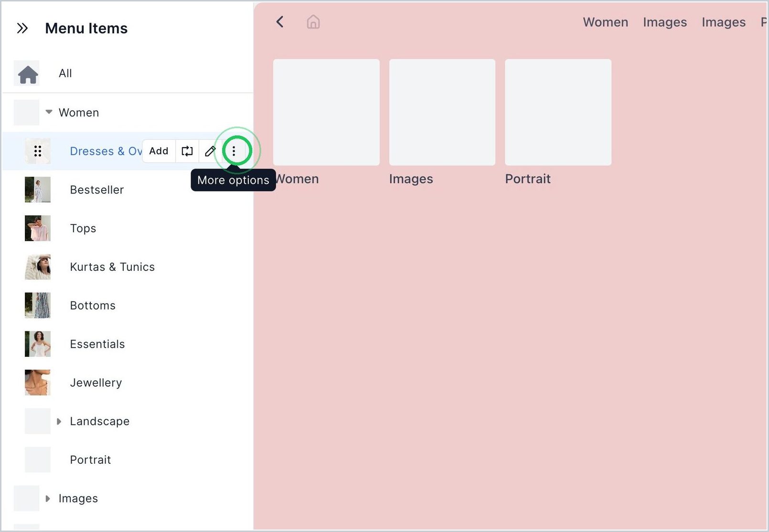This screenshot has height=532, width=769.
Task: Click the home icon next to All
Action: [28, 74]
